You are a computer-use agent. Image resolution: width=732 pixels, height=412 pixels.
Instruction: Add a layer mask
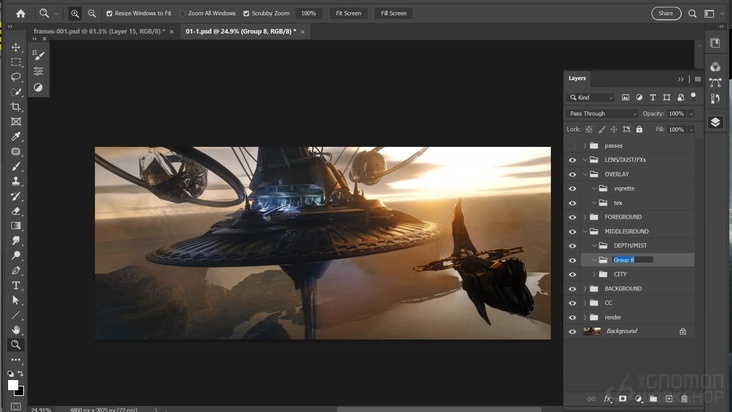pos(623,398)
